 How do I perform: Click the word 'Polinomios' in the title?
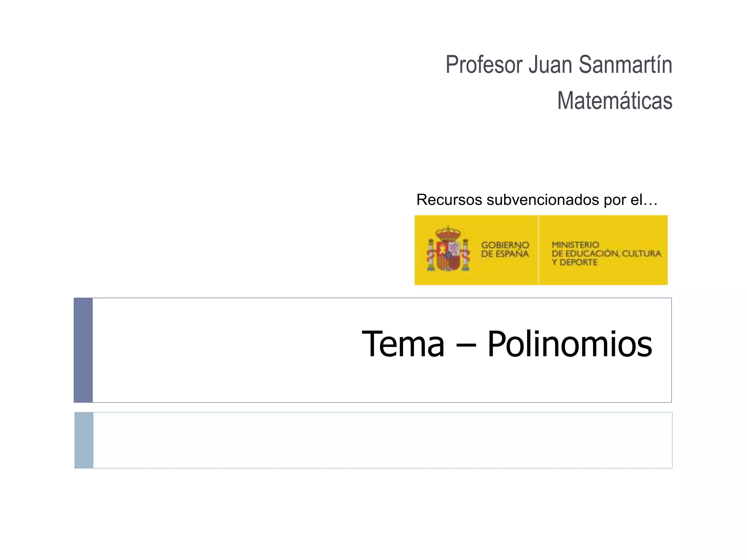point(570,344)
